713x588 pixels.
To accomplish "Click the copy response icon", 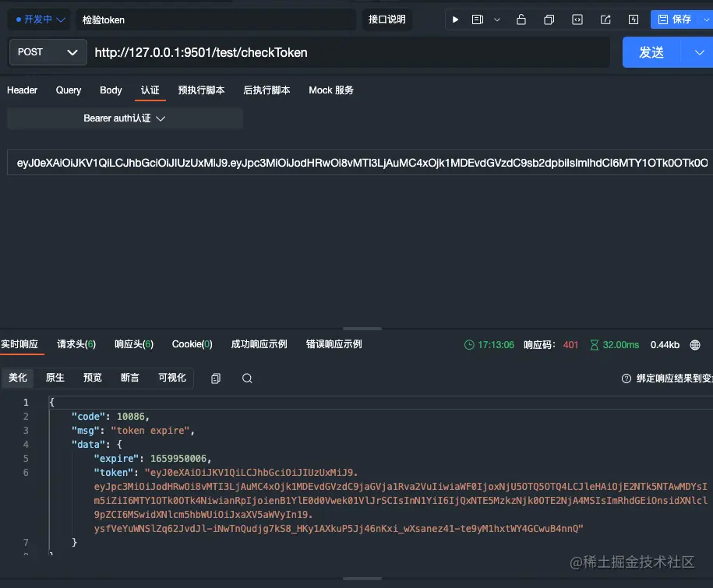I will click(216, 379).
